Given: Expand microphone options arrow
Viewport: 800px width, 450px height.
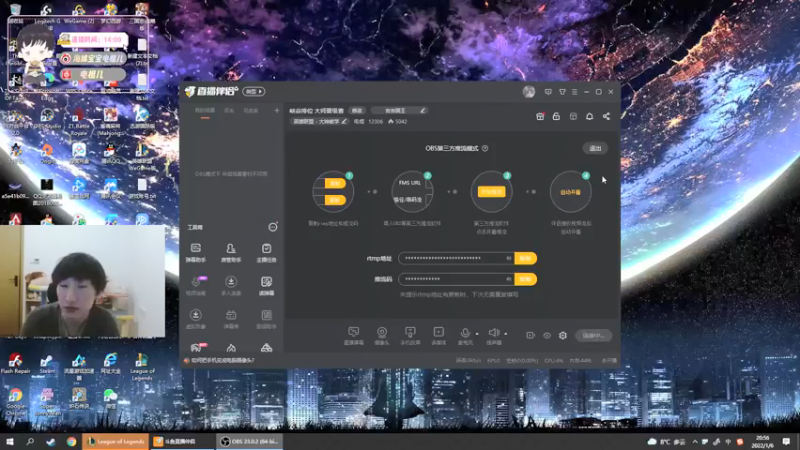Looking at the screenshot, I should (477, 334).
